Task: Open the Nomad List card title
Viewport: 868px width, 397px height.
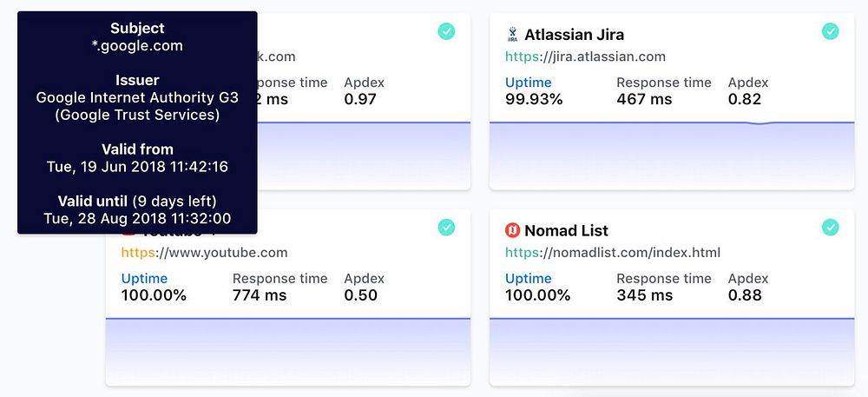Action: click(x=566, y=230)
